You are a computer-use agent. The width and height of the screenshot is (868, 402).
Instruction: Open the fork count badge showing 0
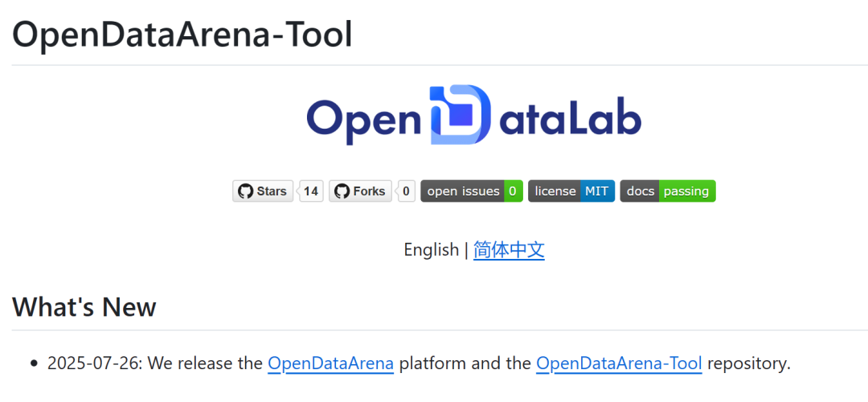(x=407, y=191)
